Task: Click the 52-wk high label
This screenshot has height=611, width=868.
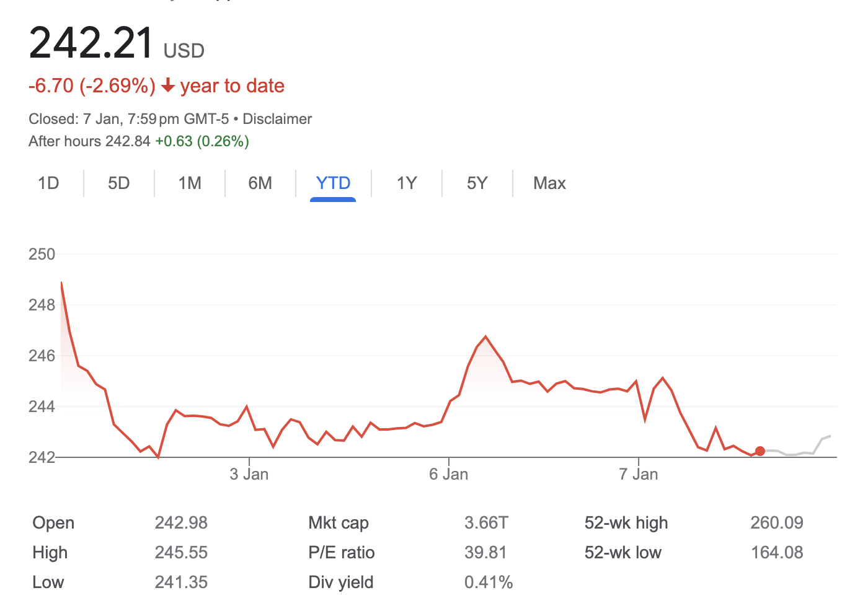Action: pos(626,523)
